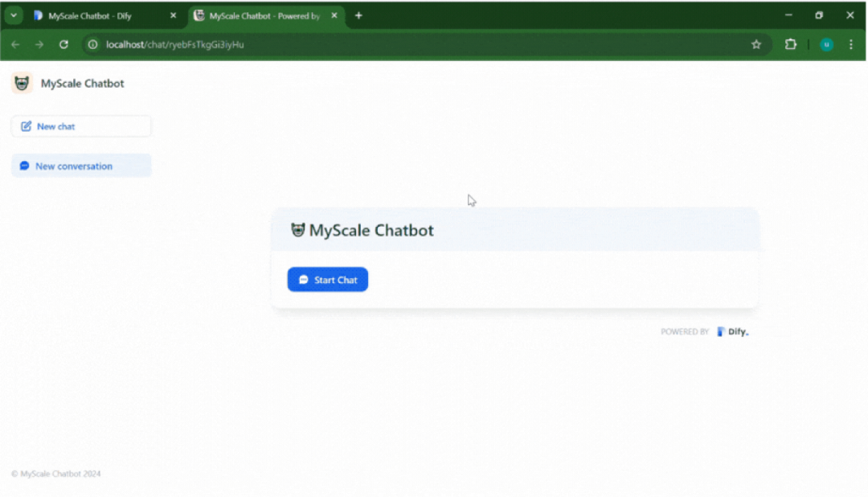Open the Dify powered-by link

click(732, 331)
